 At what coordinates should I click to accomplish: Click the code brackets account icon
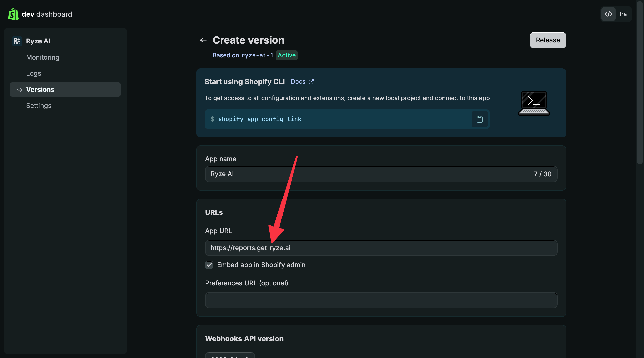pyautogui.click(x=609, y=14)
